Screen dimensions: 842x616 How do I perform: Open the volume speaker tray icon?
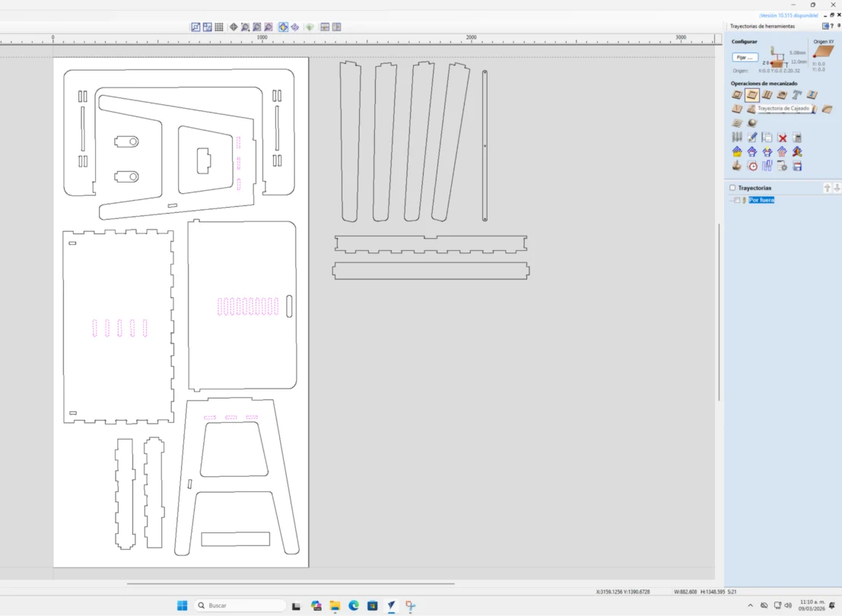[788, 605]
